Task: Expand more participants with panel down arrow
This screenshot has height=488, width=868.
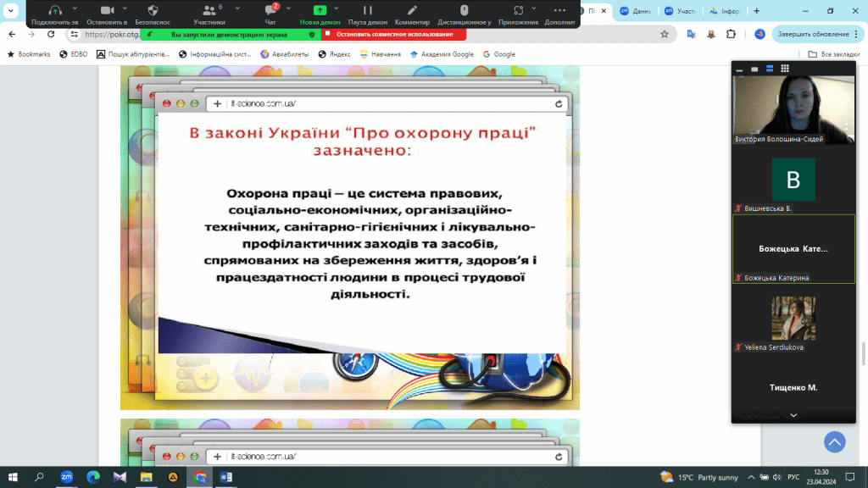Action: [793, 415]
